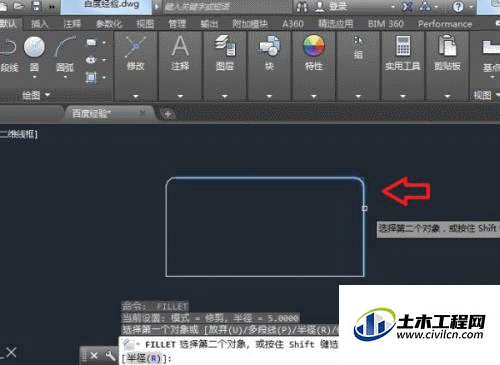This screenshot has width=500, height=365.
Task: Click in the title bar keyword search field
Action: coord(227,7)
